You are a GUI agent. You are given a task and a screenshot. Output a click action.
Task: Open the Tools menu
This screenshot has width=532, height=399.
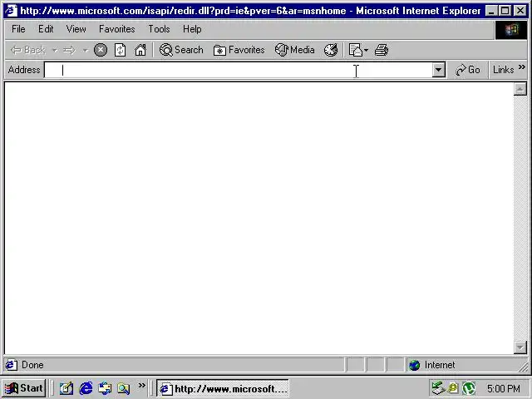click(x=159, y=29)
